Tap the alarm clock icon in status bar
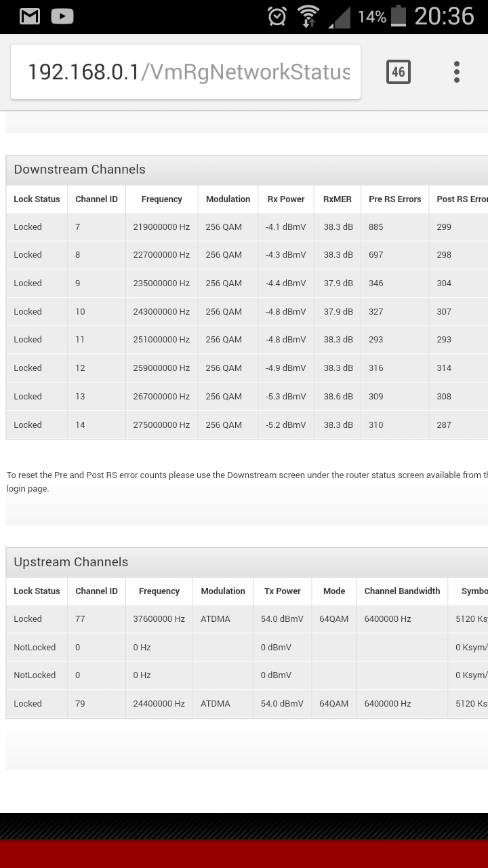This screenshot has width=488, height=868. (277, 16)
